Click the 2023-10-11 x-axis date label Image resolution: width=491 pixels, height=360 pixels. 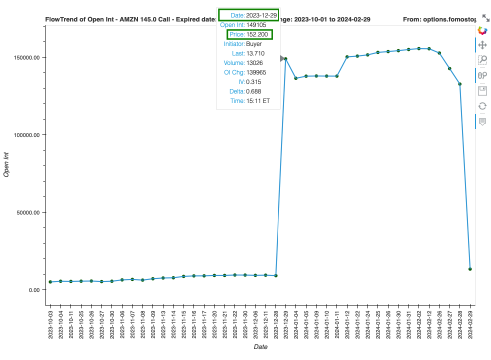71,325
